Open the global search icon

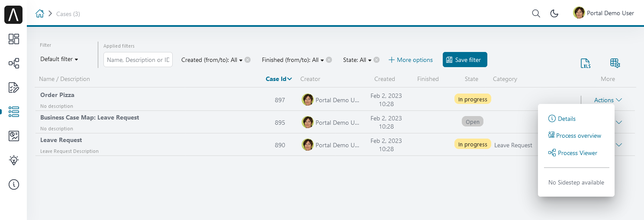pos(536,13)
